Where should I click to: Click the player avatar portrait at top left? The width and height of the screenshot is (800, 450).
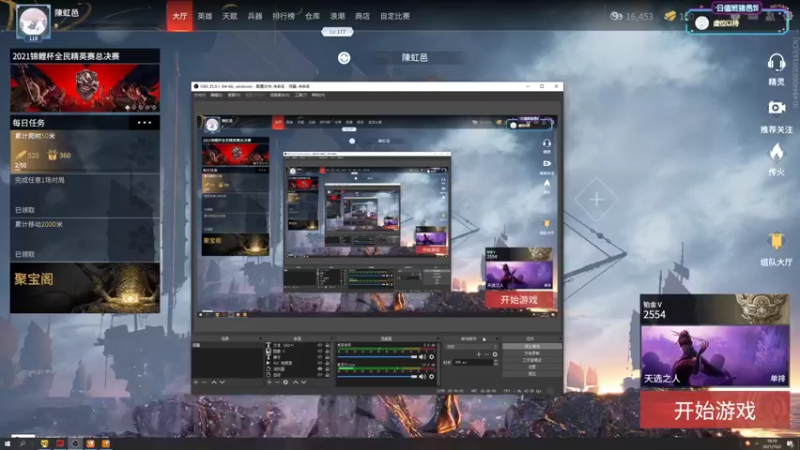[x=33, y=21]
